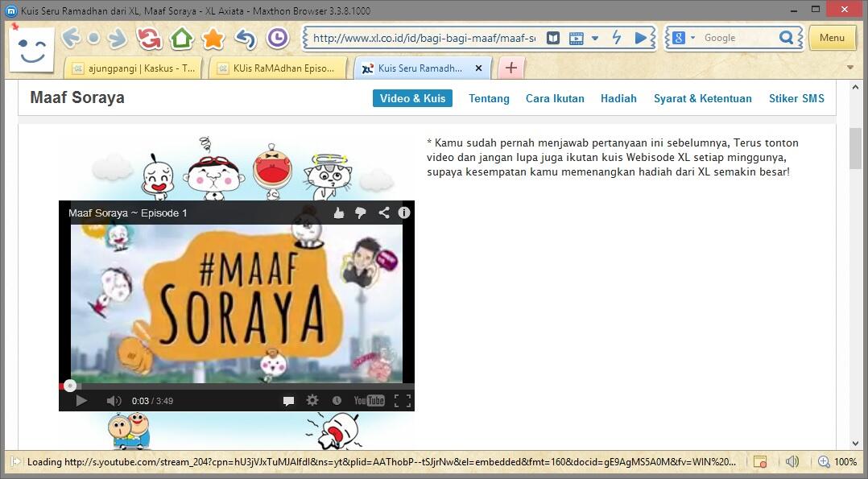
Task: Click the Loading s.youtube.com status text
Action: pyautogui.click(x=382, y=462)
